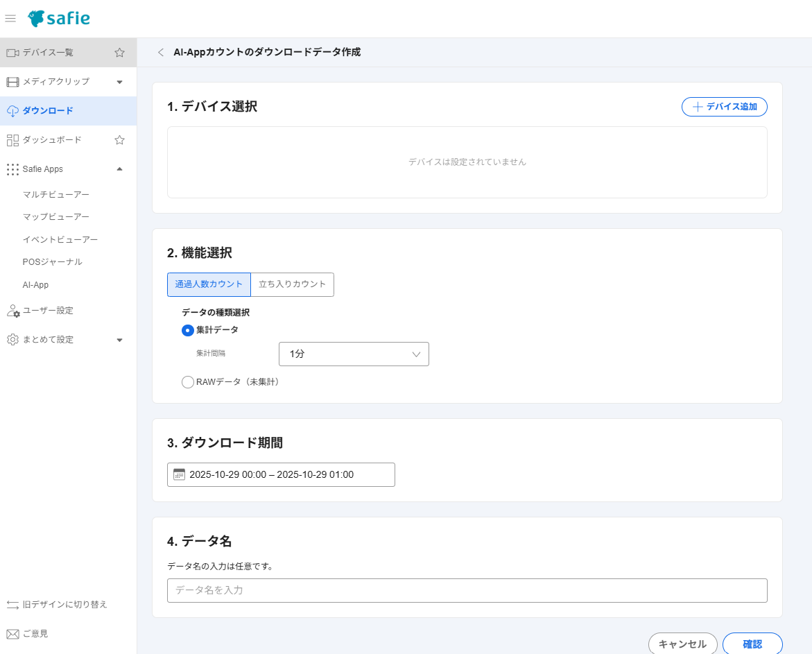Click the Safie Apps grid icon
This screenshot has height=654, width=812.
tap(11, 169)
